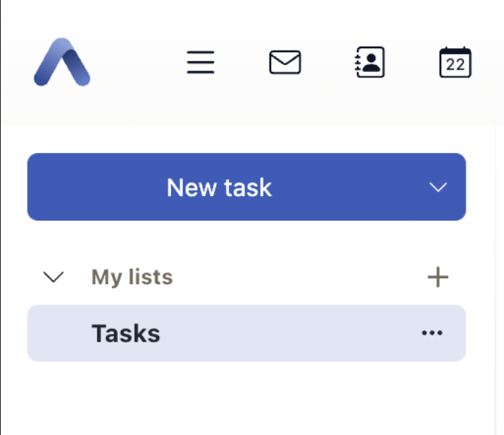Toggle the sidebar using the three-line icon
Screen dimensions: 504x435
201,62
